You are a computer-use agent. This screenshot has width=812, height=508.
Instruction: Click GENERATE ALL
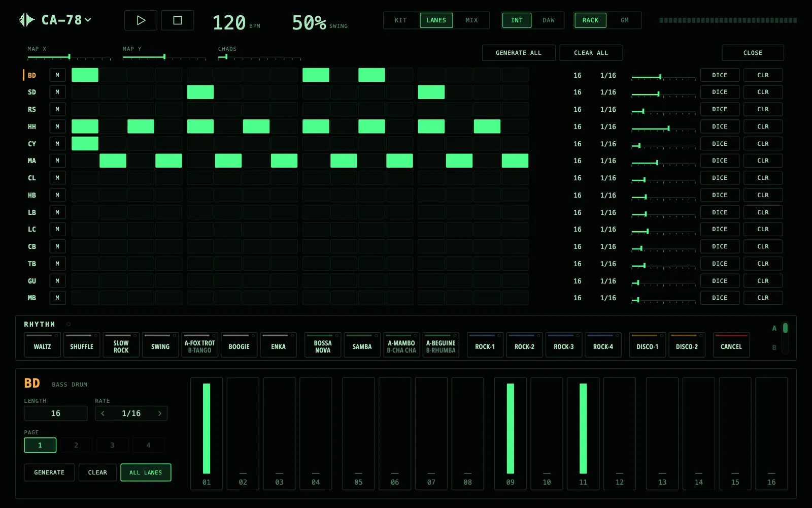point(519,53)
